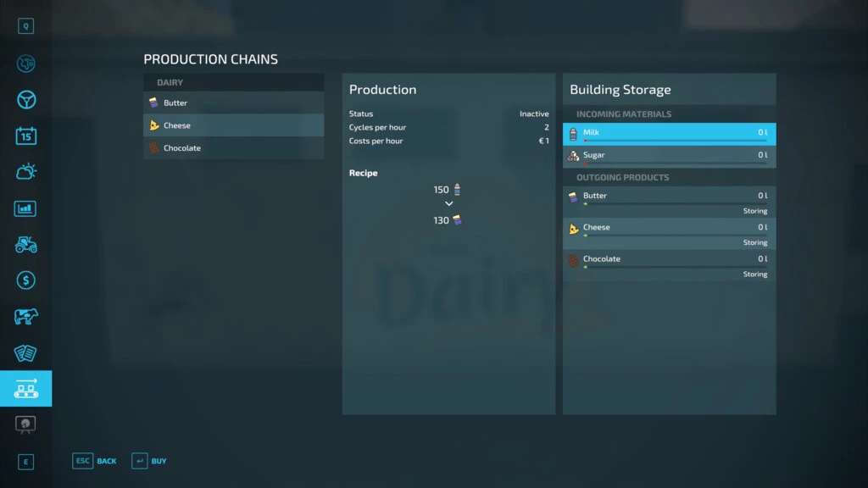Open the weather forecast page
Image resolution: width=868 pixels, height=488 pixels.
point(26,172)
